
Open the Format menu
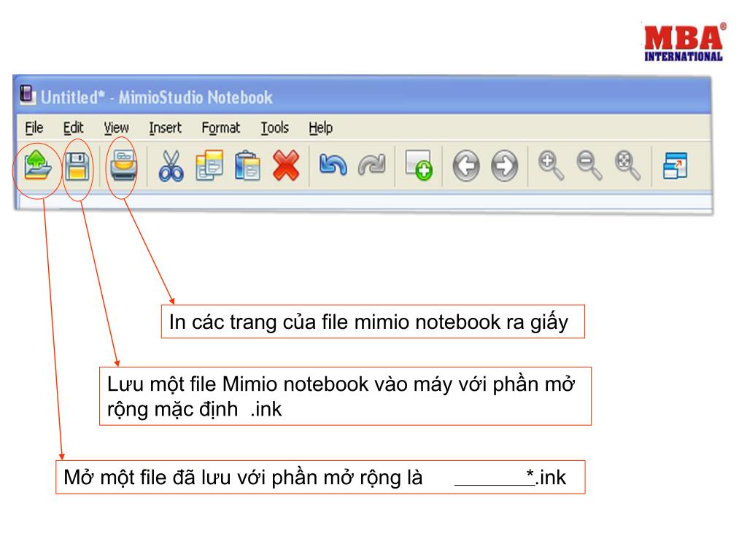tap(220, 128)
